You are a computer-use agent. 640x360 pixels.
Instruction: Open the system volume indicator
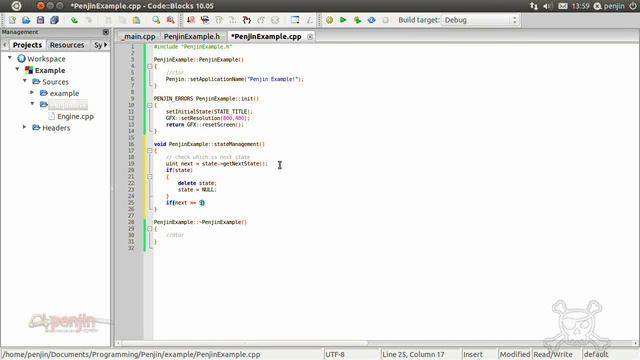click(547, 6)
